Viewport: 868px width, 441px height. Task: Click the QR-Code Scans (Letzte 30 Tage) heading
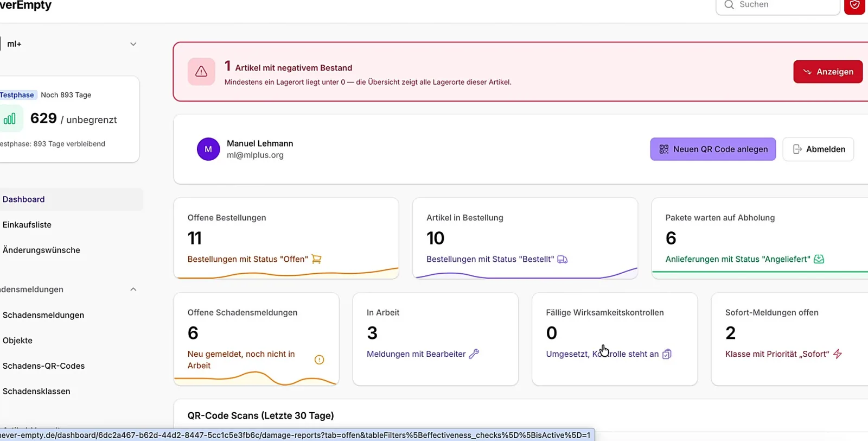tap(261, 416)
